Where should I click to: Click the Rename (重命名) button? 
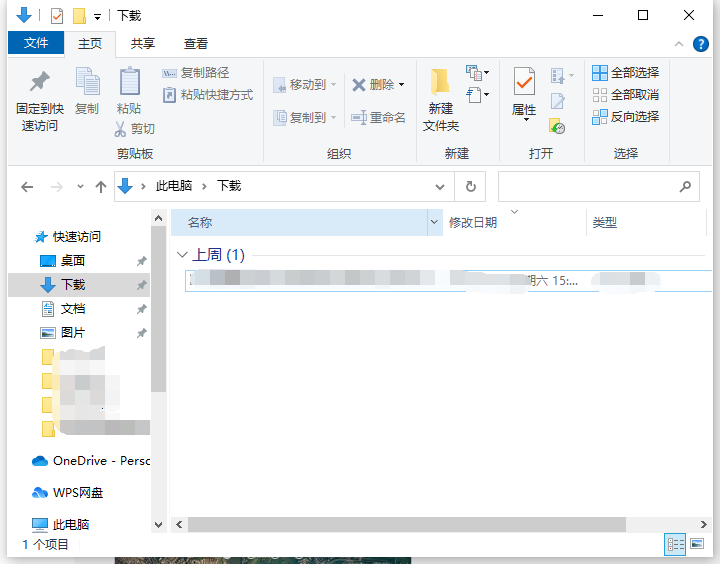point(378,117)
